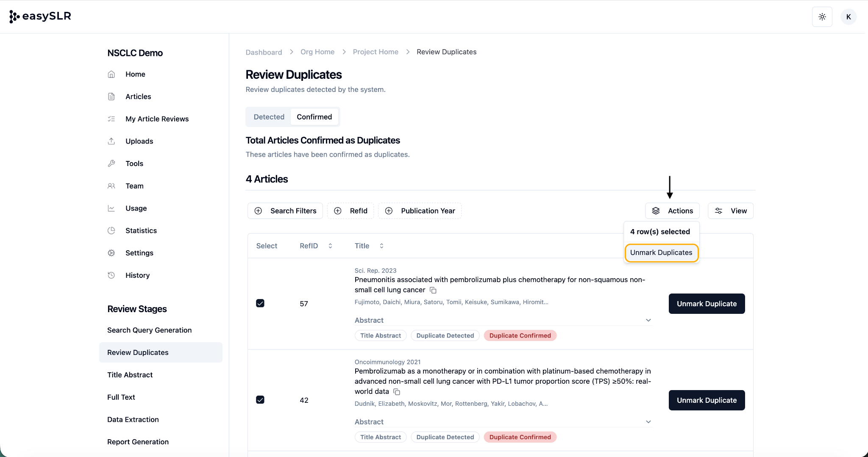The height and width of the screenshot is (457, 868).
Task: Sort the table by Title column
Action: 381,246
